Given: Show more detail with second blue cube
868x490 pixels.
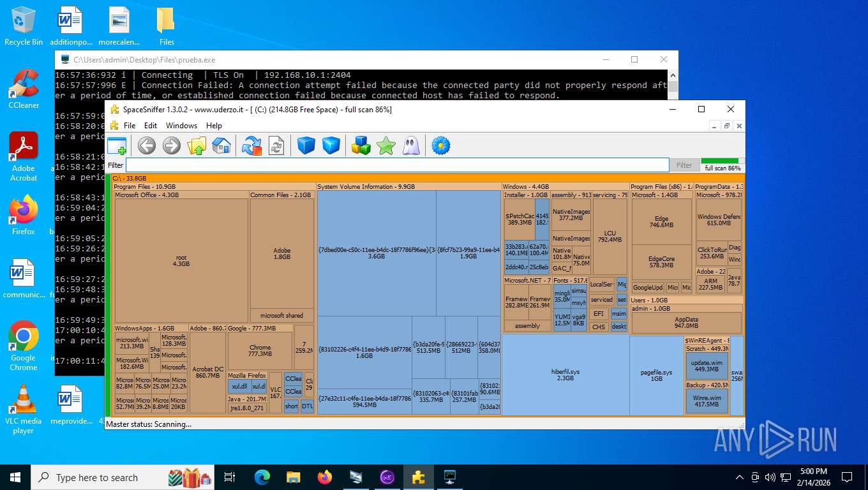Looking at the screenshot, I should 331,145.
